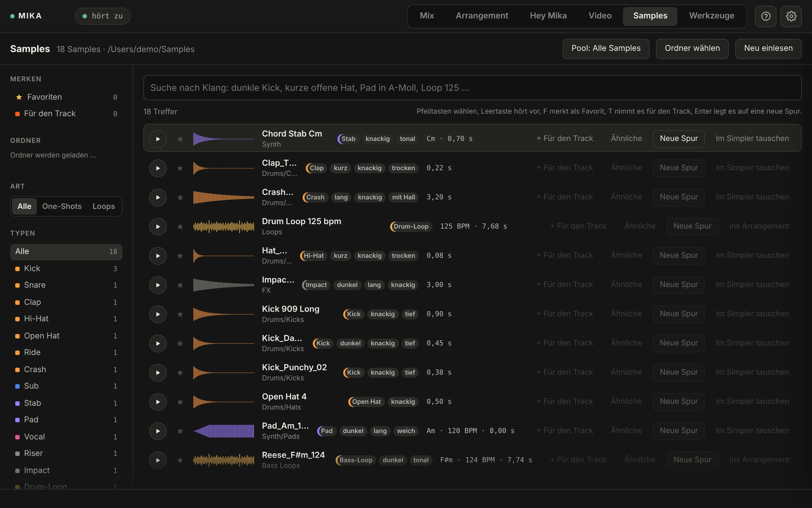Play preview of Kick_Punchy_02

(158, 373)
